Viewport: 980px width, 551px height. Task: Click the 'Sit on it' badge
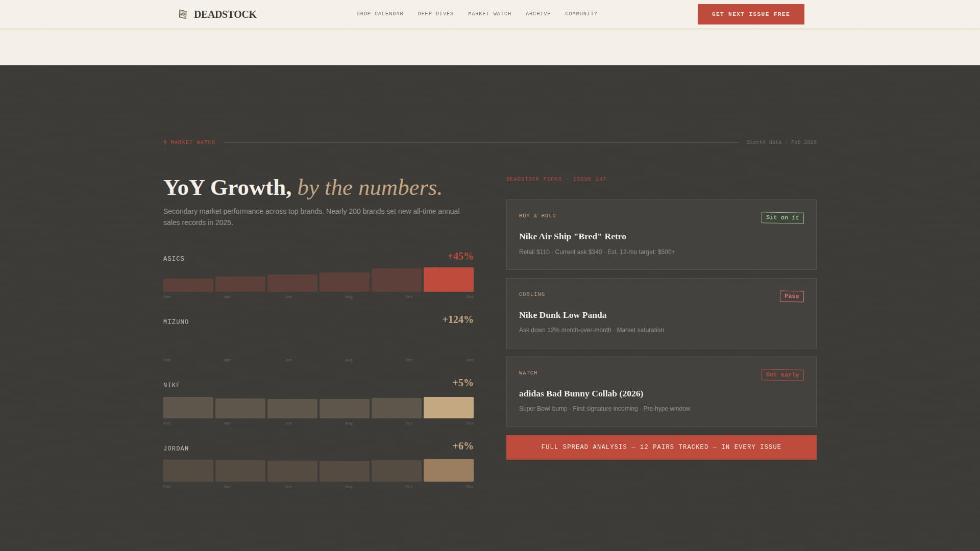(x=782, y=217)
